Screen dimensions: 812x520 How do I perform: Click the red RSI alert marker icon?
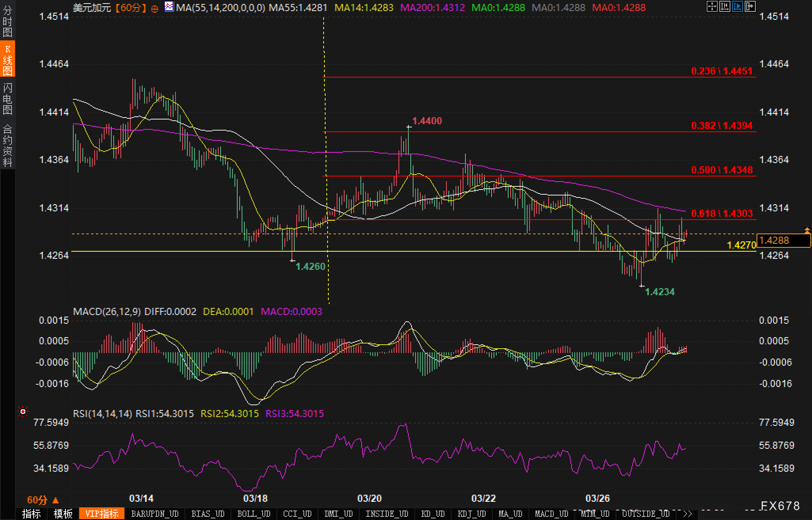[x=23, y=412]
